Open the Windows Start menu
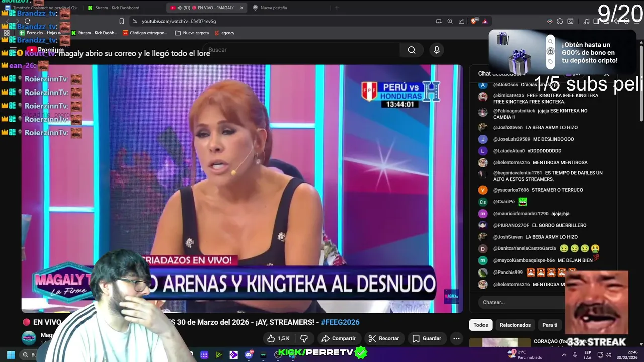This screenshot has height=362, width=644. (x=11, y=355)
